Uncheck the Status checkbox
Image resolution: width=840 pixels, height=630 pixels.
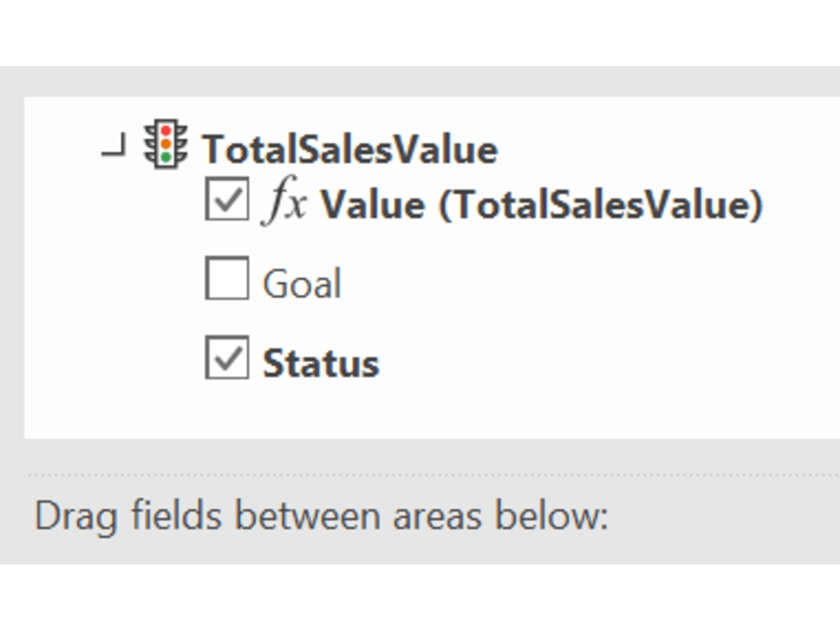click(x=227, y=358)
